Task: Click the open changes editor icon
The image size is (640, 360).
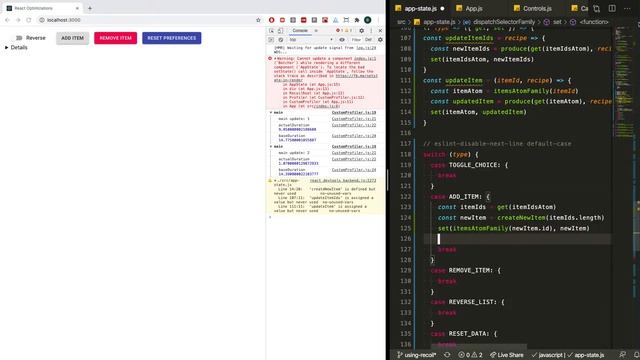Action: pos(596,9)
